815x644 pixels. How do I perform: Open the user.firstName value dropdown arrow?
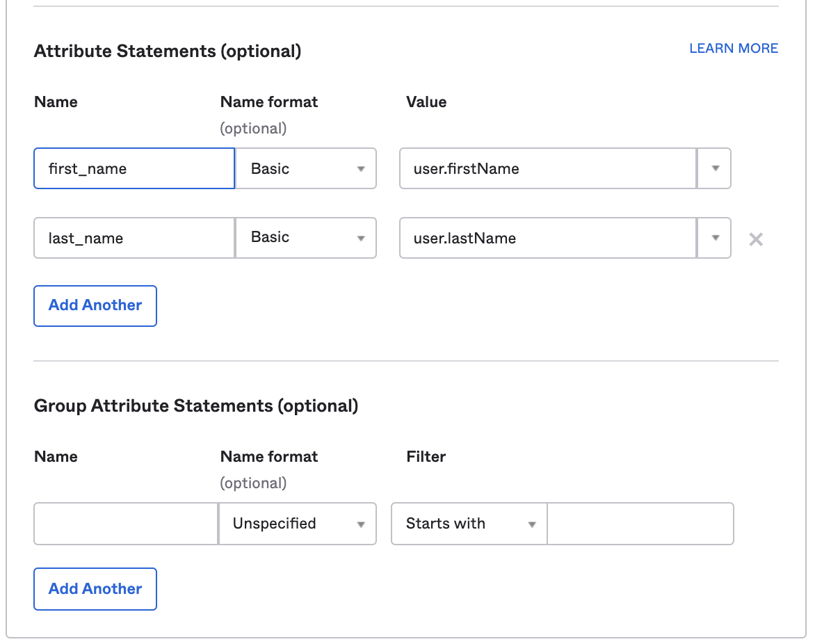[x=714, y=168]
